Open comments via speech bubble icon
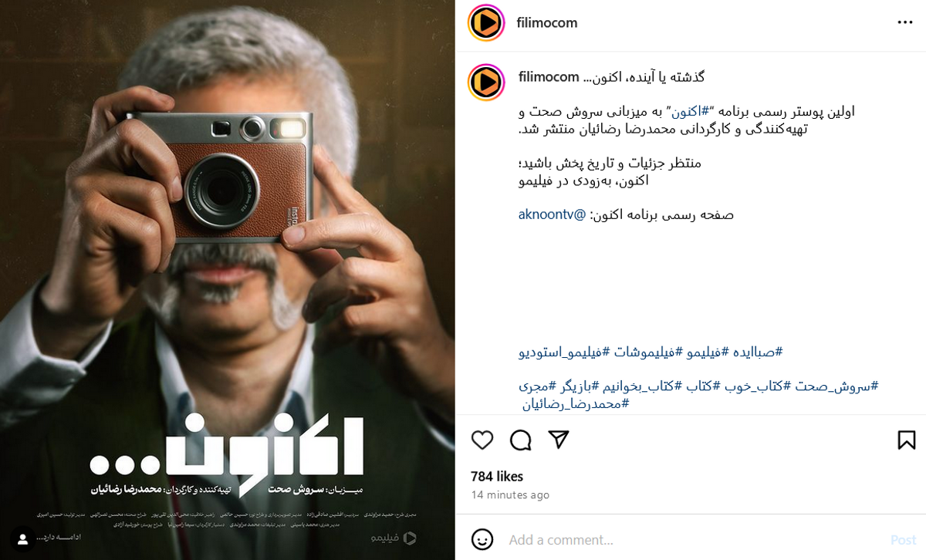 521,440
